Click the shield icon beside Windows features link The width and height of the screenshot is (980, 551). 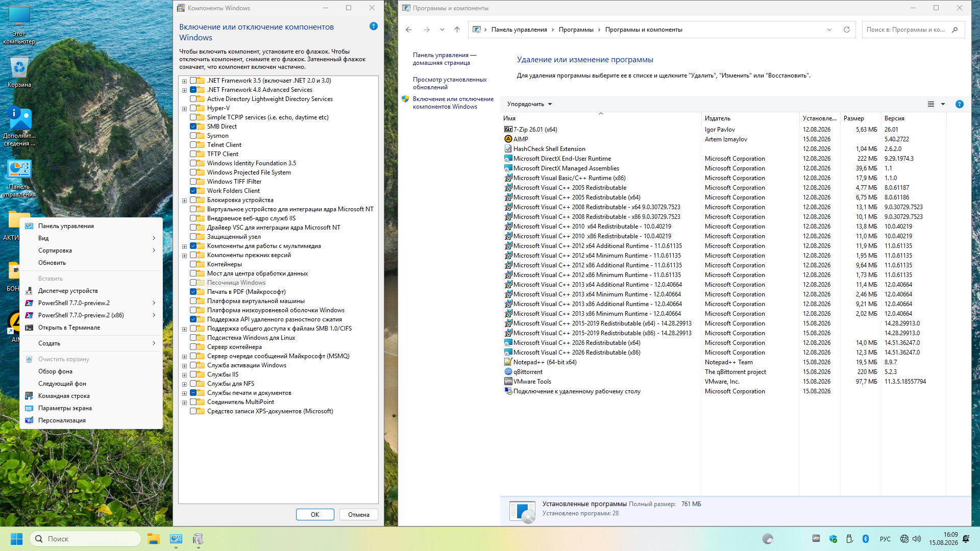[x=405, y=99]
